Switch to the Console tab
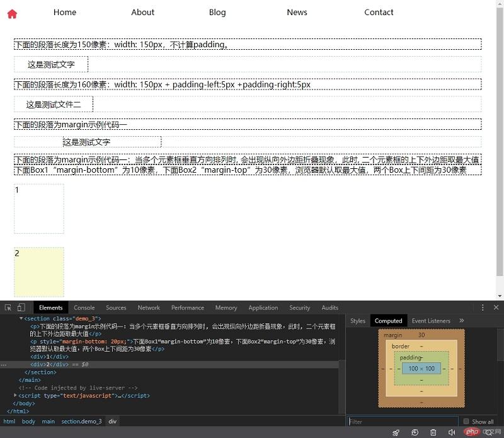The image size is (504, 438). click(x=84, y=308)
